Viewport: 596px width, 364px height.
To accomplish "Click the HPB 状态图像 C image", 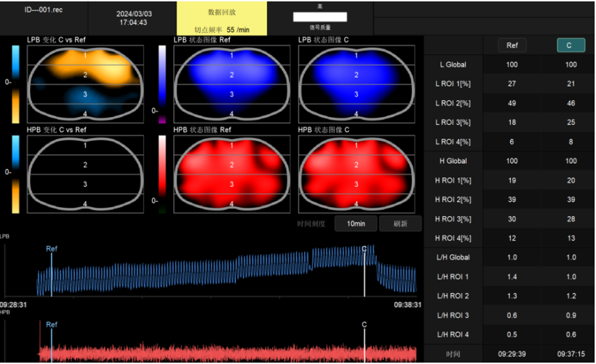I will click(357, 174).
